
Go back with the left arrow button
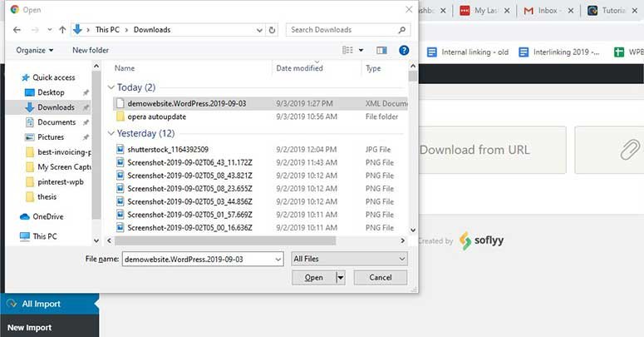pos(17,30)
